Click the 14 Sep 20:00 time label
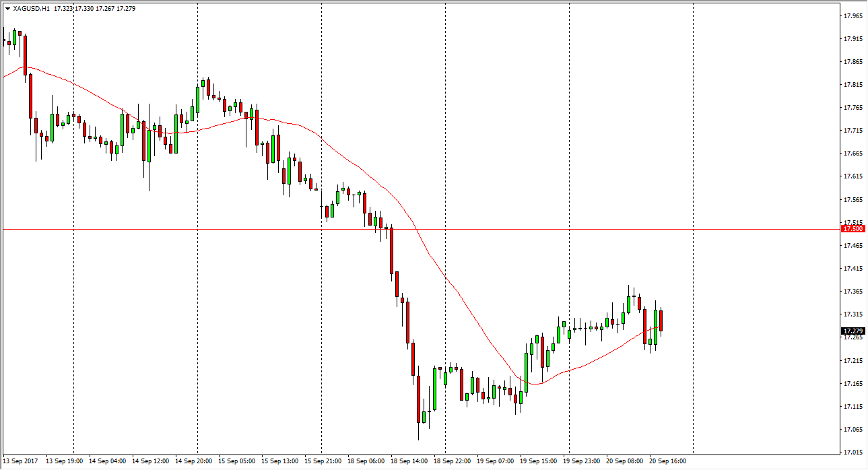 click(193, 462)
